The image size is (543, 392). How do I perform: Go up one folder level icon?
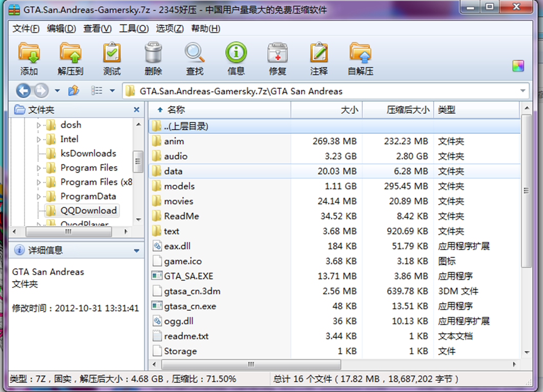coord(74,91)
